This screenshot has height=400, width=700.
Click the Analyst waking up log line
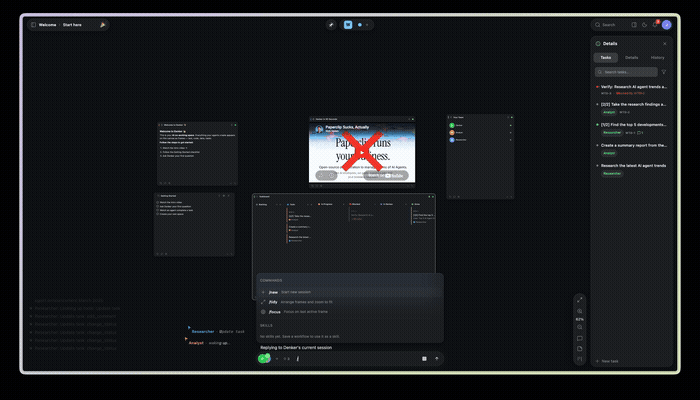coord(209,343)
